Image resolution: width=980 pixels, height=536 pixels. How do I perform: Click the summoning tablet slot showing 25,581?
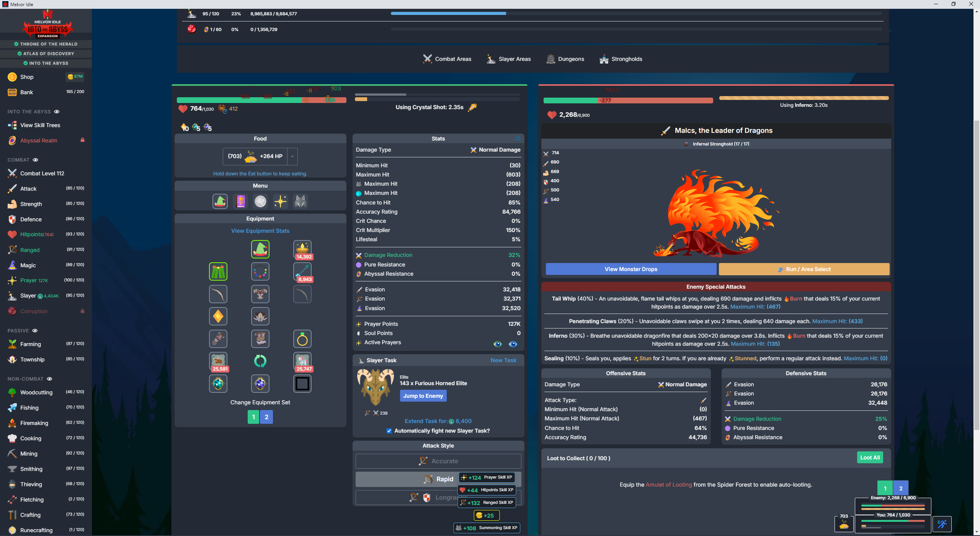pos(218,361)
